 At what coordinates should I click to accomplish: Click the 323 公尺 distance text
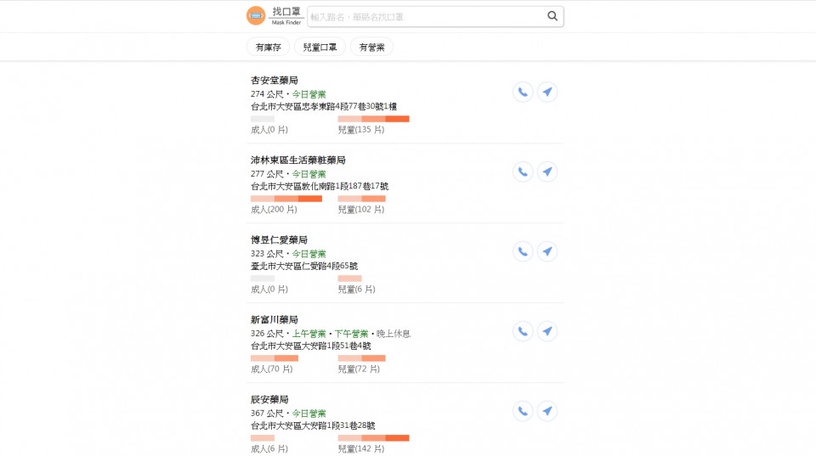pos(267,254)
